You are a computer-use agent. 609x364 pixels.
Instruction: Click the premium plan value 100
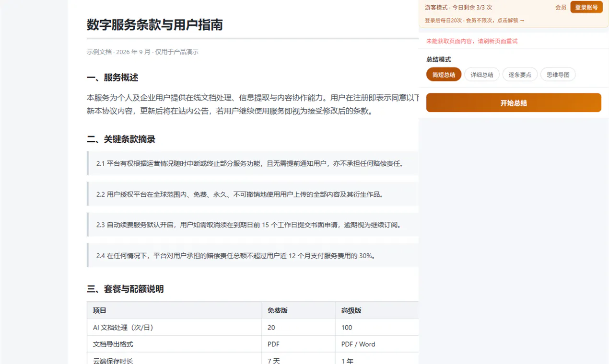pyautogui.click(x=347, y=328)
